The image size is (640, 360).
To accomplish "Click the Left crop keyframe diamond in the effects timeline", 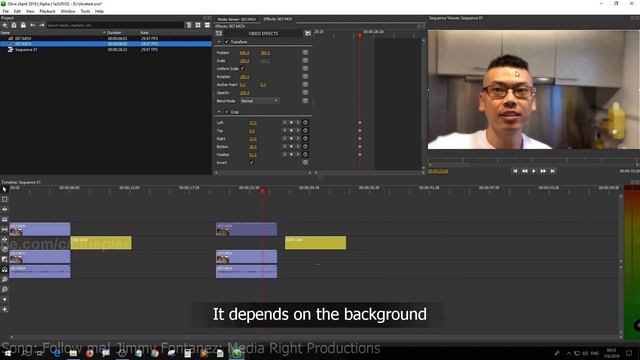I will coord(360,122).
